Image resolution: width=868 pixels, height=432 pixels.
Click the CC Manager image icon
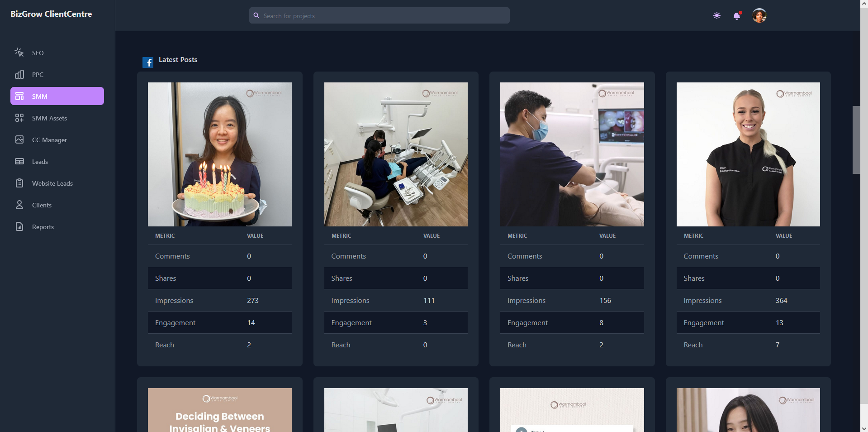(x=19, y=139)
